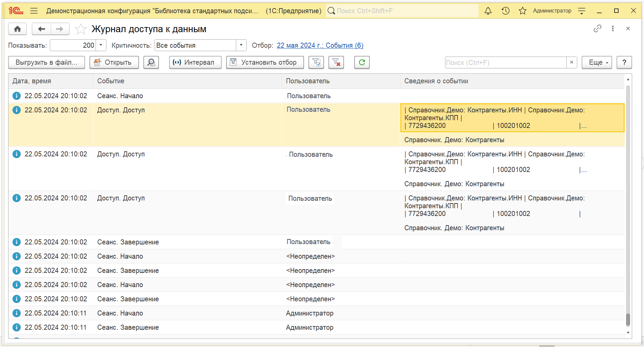Image resolution: width=644 pixels, height=347 pixels.
Task: Click info icon of Сеанс. Завершение Администратор row
Action: click(x=17, y=327)
